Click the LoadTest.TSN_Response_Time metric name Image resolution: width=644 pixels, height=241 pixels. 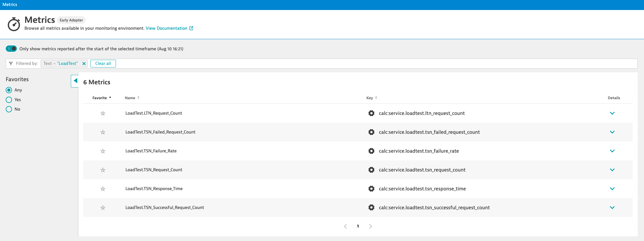pos(154,189)
